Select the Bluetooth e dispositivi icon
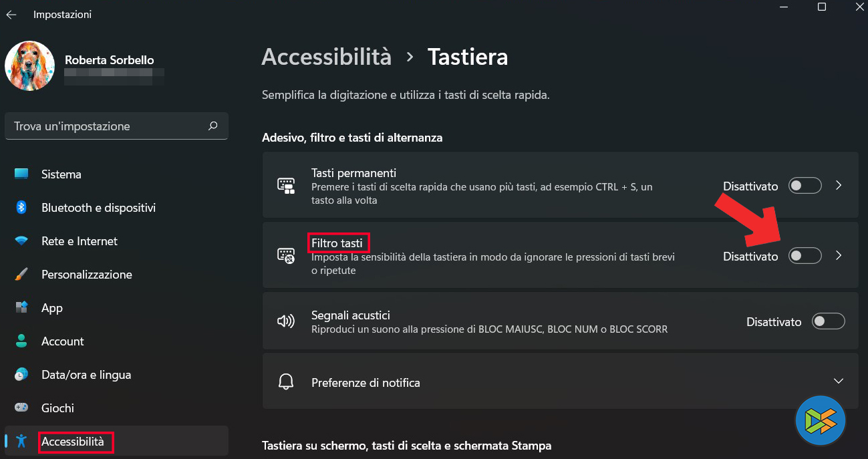The image size is (868, 459). (21, 208)
